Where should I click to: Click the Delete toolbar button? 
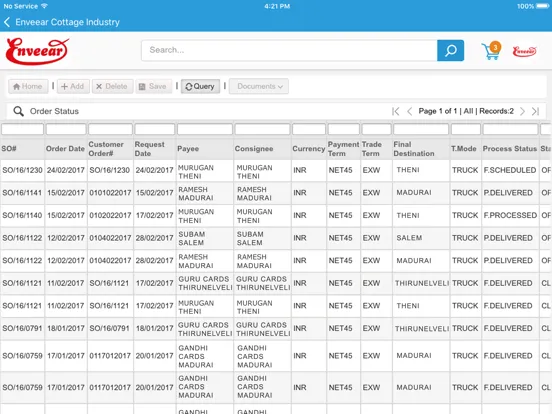point(112,86)
